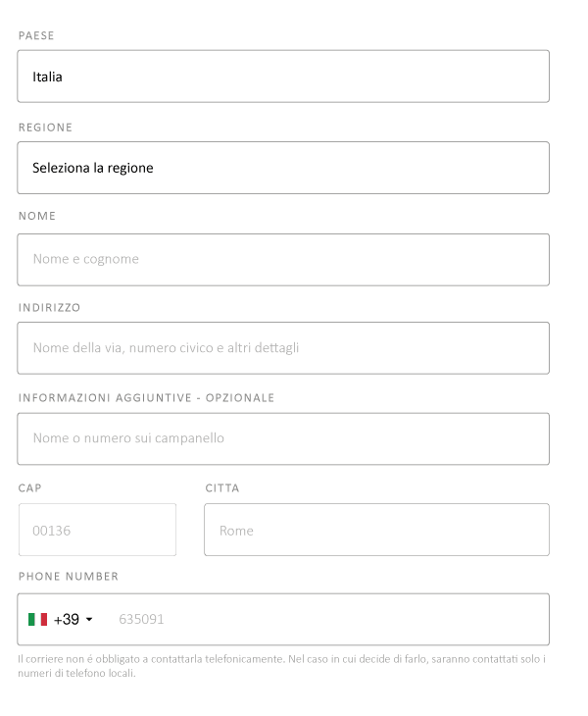
Task: Click the NOME field label
Action: pos(37,216)
